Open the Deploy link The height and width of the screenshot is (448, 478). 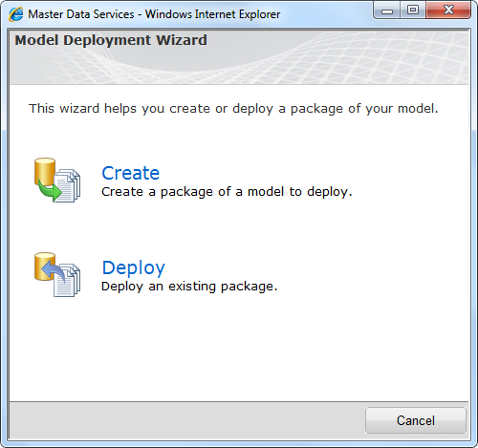pos(133,267)
